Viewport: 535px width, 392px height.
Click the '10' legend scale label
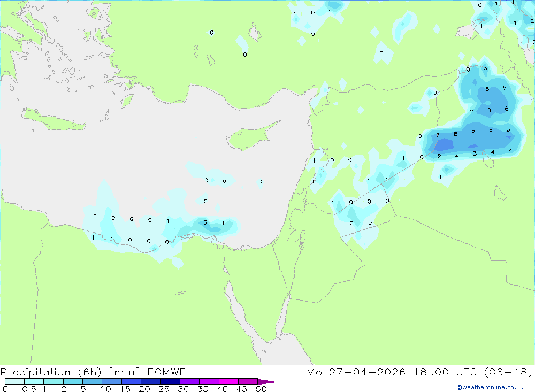coord(106,389)
